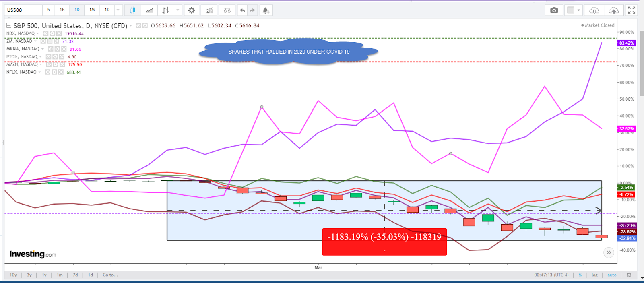Jump to latest bar double-arrow button

point(609,252)
